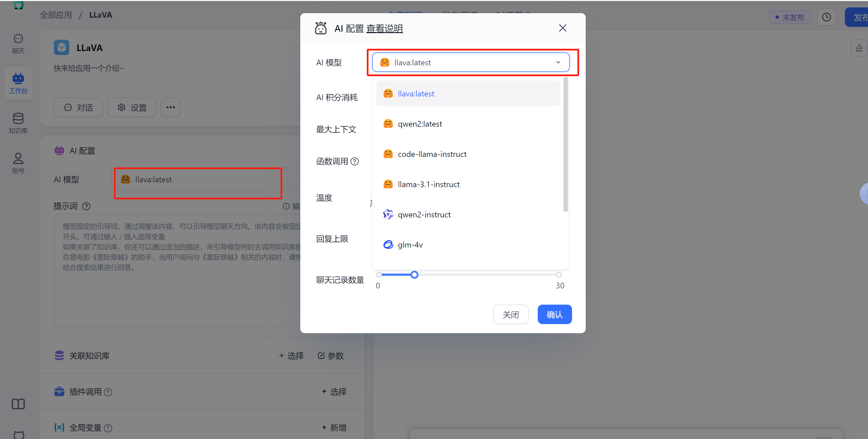The image size is (868, 439).
Task: Select qwen2:latest from the model list
Action: (x=468, y=124)
